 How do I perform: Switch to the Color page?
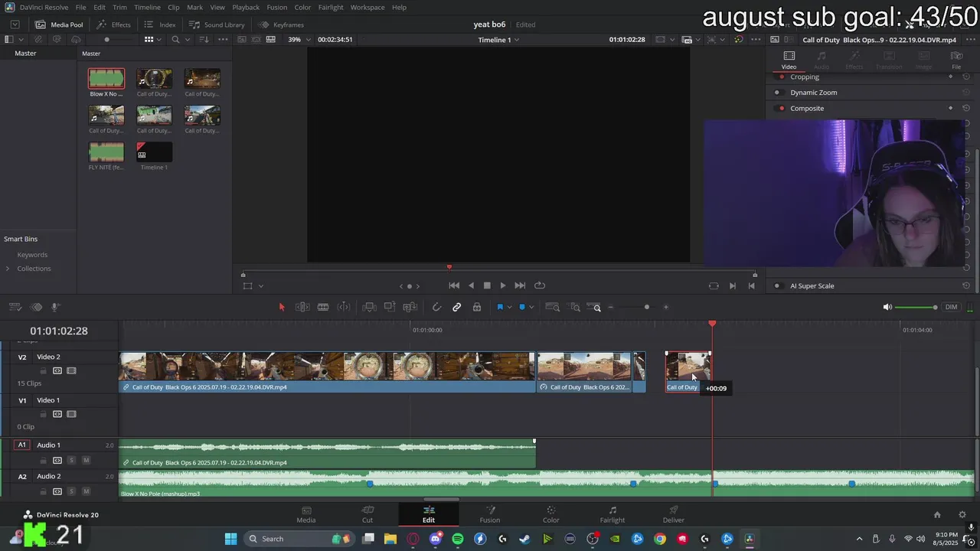(x=551, y=514)
